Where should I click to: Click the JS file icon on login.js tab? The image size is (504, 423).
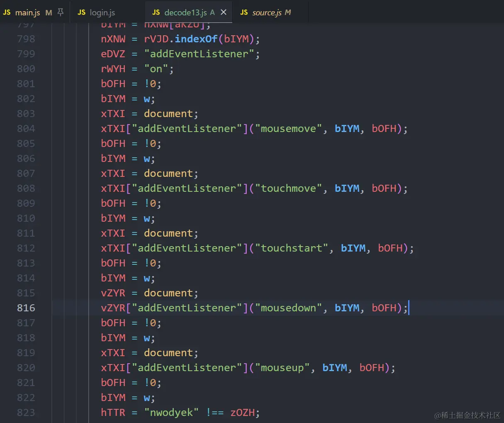(x=81, y=12)
